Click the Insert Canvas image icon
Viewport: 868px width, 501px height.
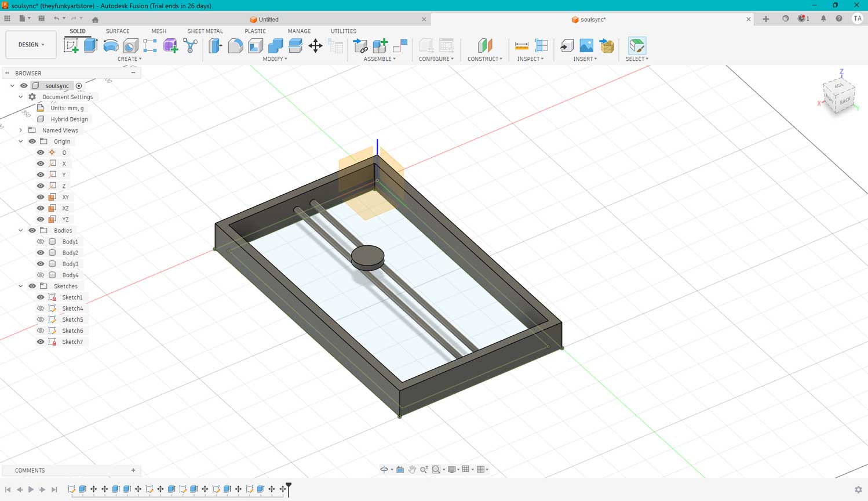pos(586,46)
